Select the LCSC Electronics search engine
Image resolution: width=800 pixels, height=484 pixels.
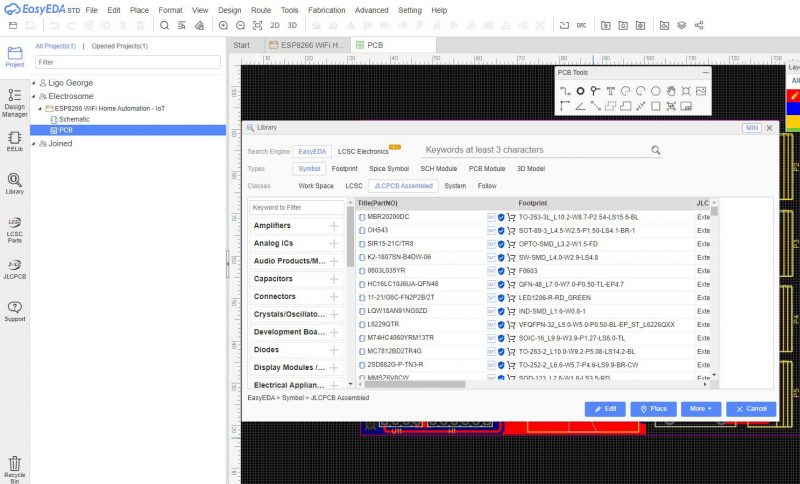click(x=362, y=151)
